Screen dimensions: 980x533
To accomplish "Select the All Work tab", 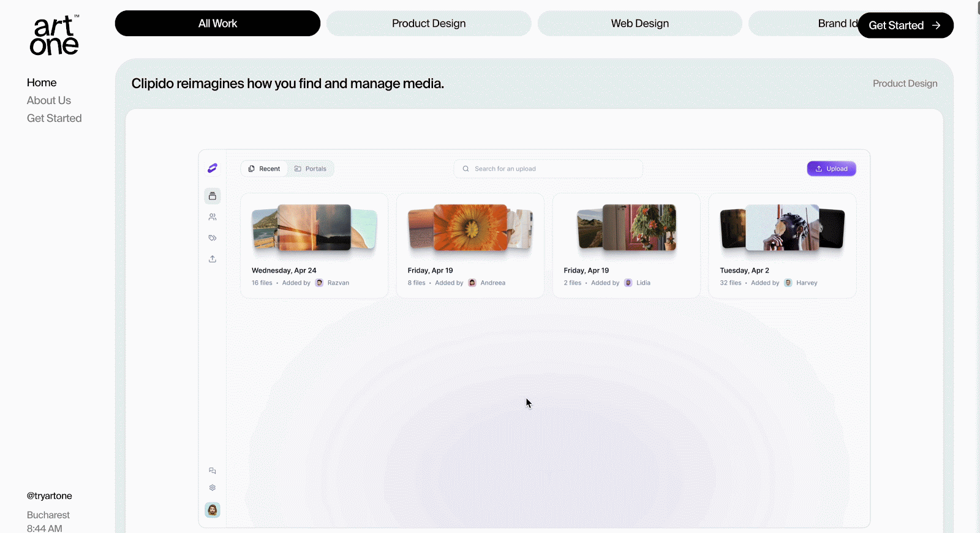I will click(217, 23).
